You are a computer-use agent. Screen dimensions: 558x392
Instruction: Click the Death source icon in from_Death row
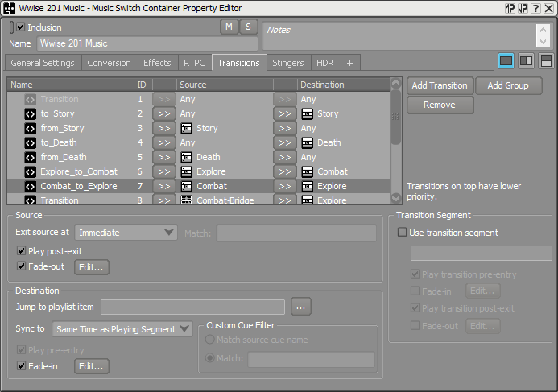[x=187, y=157]
